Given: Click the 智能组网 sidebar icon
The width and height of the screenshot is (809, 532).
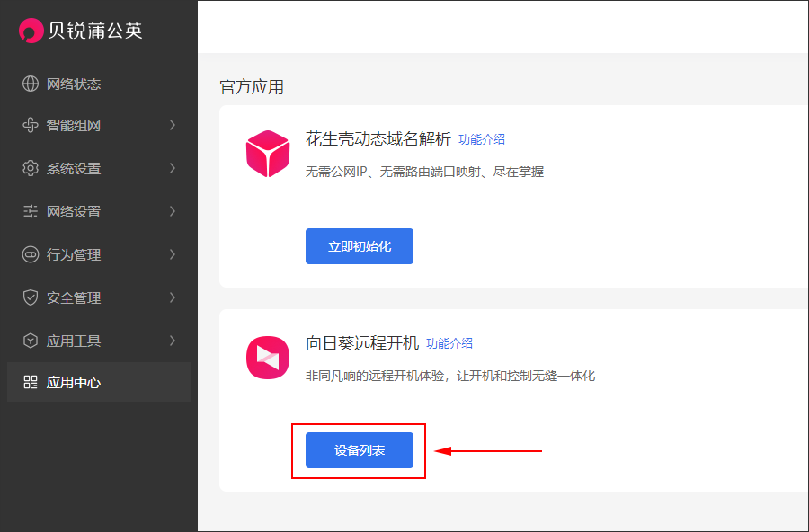Looking at the screenshot, I should 31,125.
